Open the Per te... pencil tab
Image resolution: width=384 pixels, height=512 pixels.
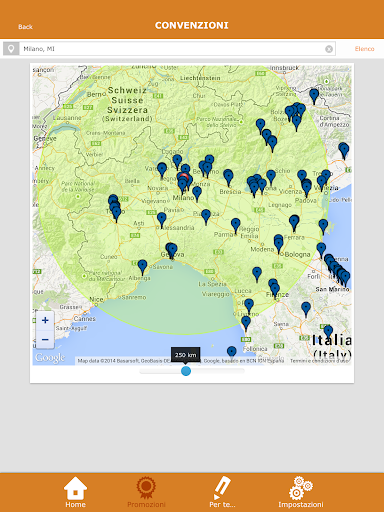[222, 492]
